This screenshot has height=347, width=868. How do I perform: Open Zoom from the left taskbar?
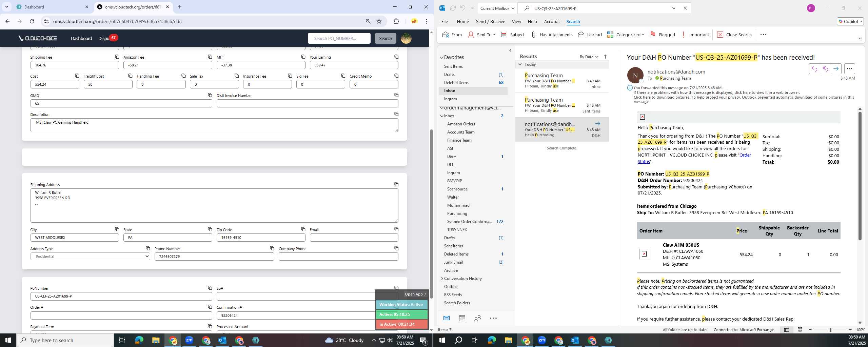[189, 340]
